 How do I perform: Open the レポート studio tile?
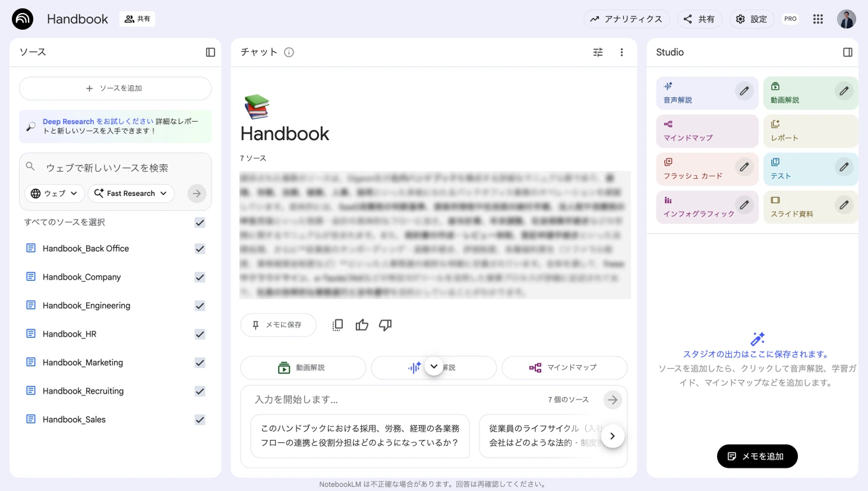(x=810, y=131)
